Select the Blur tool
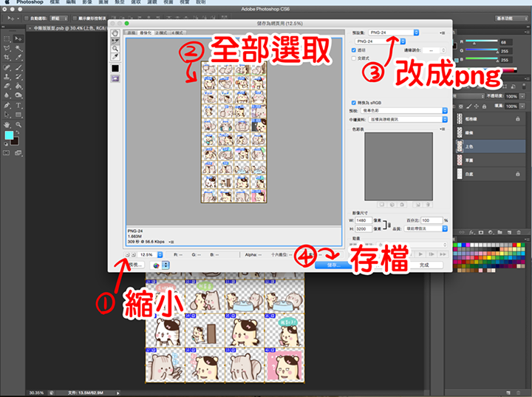Image resolution: width=532 pixels, height=397 pixels. point(7,95)
